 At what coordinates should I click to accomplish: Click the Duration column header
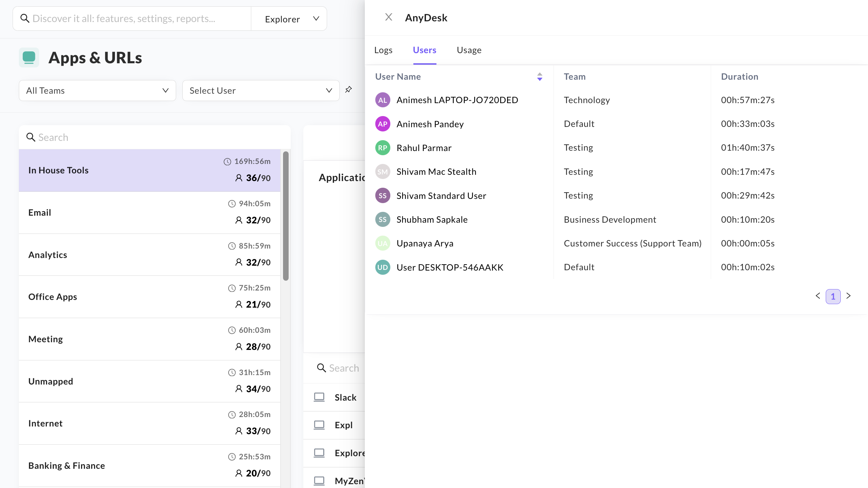coord(740,77)
